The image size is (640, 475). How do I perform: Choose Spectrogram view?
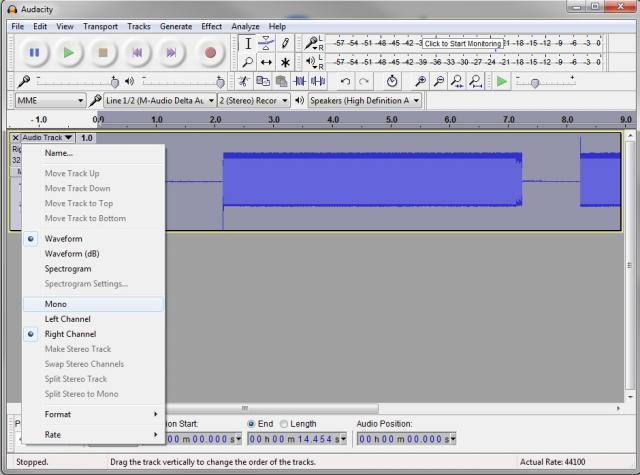94,269
